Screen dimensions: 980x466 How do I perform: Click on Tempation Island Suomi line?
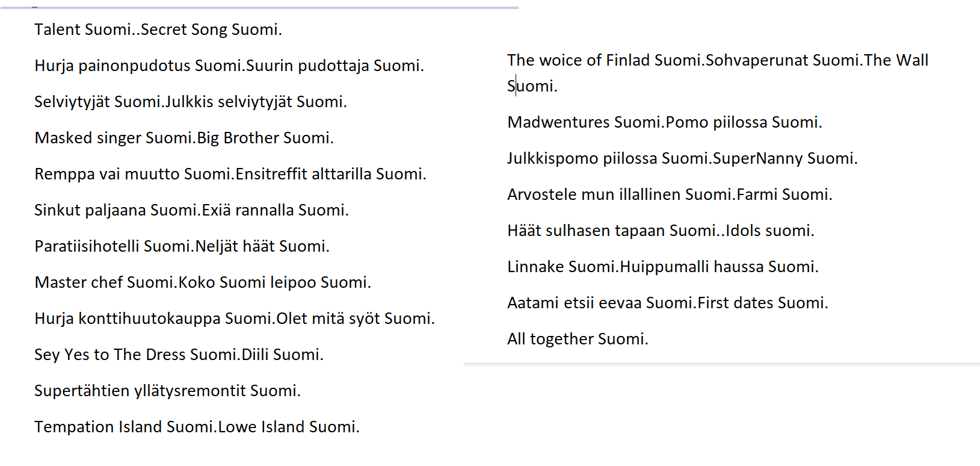197,427
